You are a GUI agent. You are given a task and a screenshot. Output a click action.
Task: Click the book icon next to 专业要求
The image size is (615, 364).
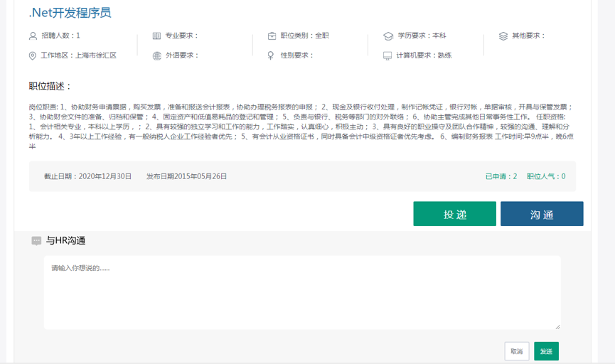(156, 36)
